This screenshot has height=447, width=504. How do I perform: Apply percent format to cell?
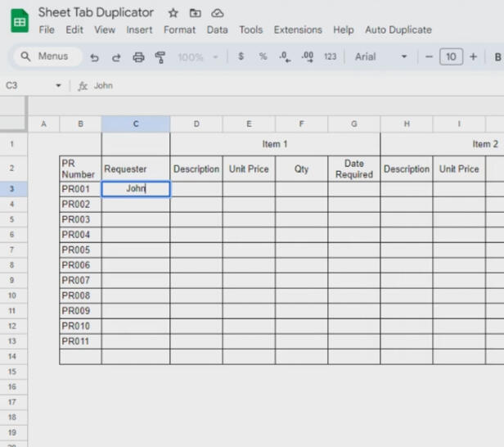[x=263, y=57]
